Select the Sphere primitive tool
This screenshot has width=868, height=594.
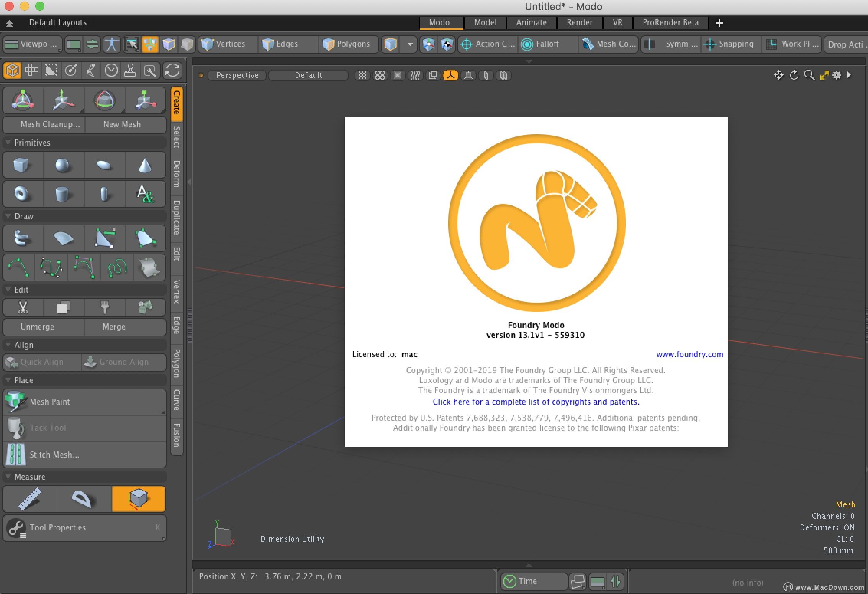63,166
